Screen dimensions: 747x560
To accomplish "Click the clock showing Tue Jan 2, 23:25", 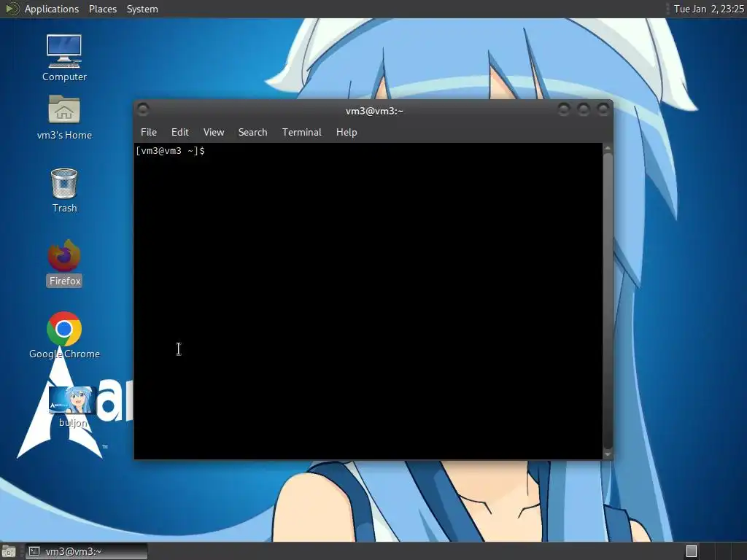I will 708,9.
